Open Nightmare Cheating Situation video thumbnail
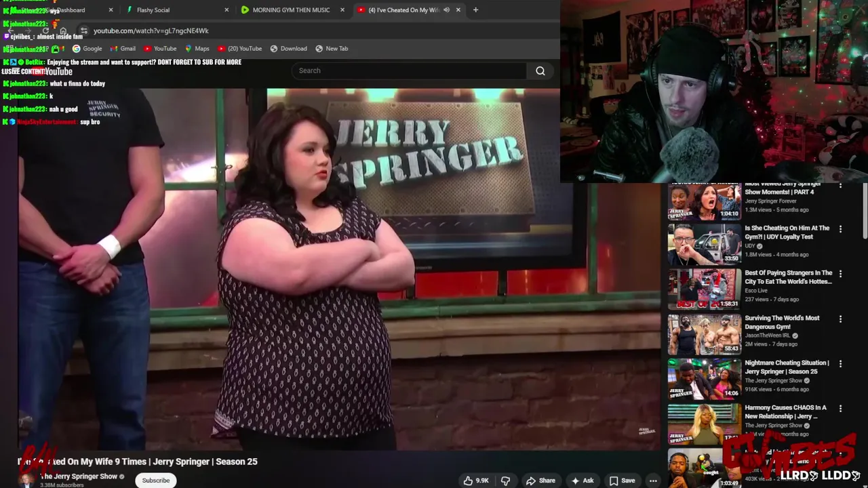 click(704, 379)
